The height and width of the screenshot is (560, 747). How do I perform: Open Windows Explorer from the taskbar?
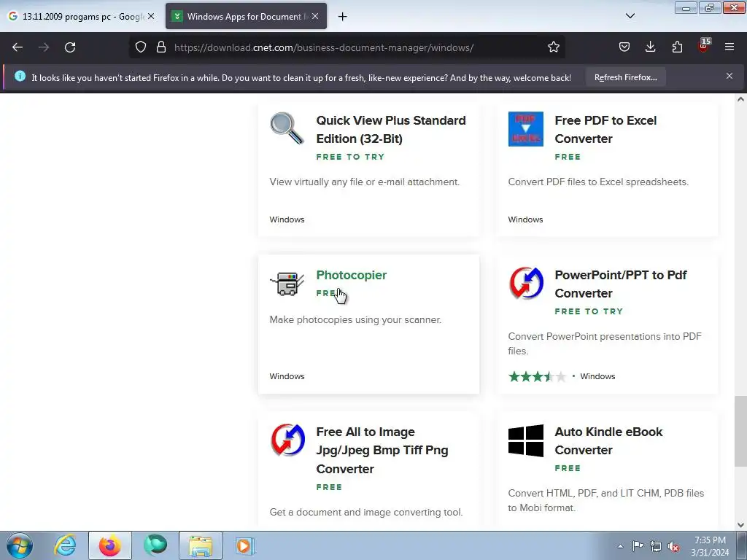pyautogui.click(x=201, y=545)
